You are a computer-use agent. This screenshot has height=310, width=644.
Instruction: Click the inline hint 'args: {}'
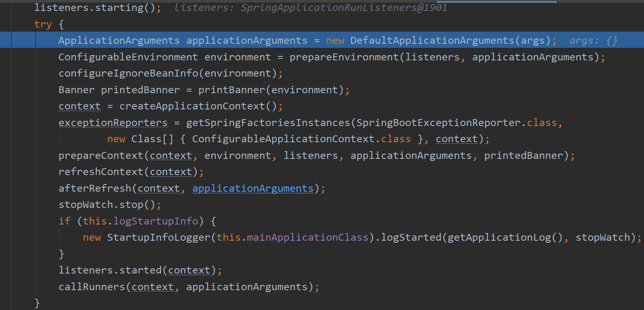[593, 41]
